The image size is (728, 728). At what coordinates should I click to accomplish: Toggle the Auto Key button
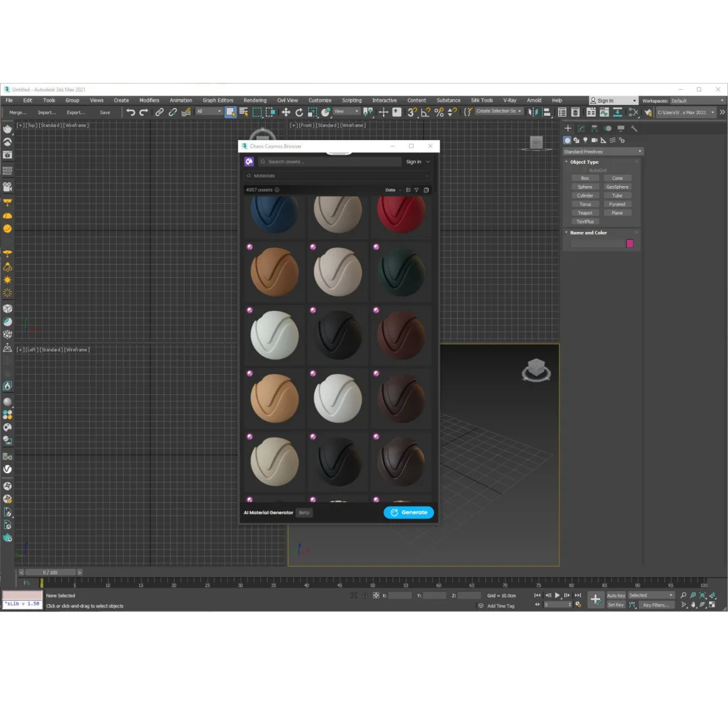coord(615,595)
